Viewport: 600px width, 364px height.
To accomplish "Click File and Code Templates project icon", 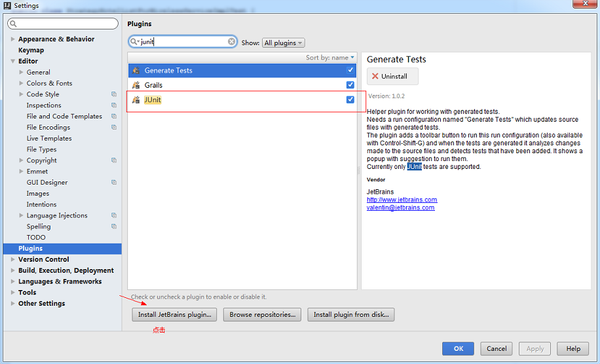I will [x=114, y=117].
